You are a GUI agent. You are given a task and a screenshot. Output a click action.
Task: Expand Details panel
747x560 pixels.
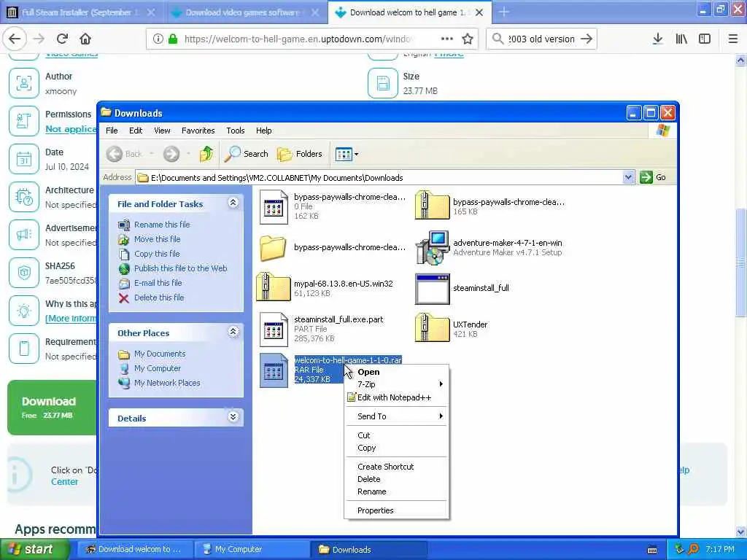233,417
